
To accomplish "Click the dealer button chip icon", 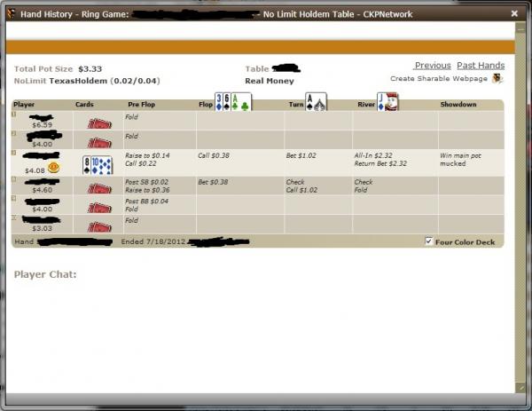I will [x=54, y=166].
